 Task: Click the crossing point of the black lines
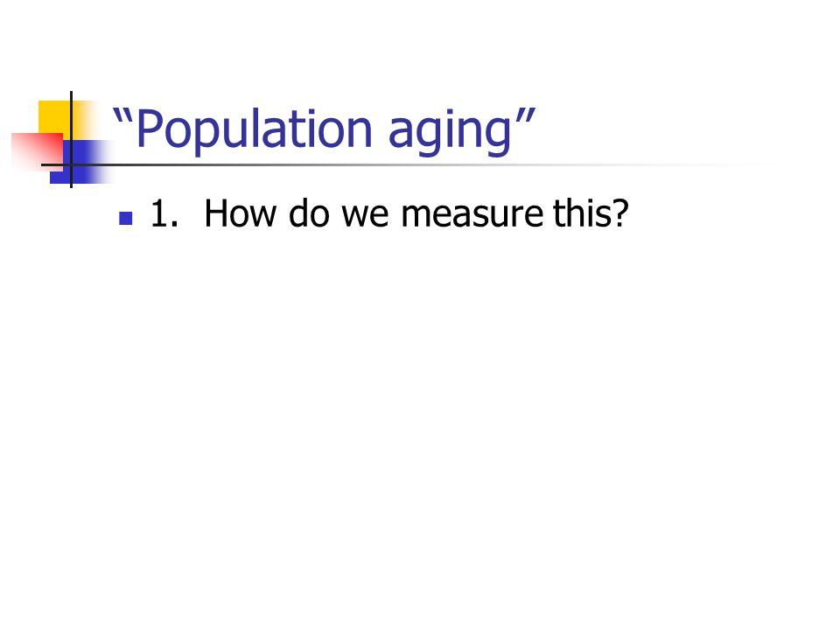(71, 164)
